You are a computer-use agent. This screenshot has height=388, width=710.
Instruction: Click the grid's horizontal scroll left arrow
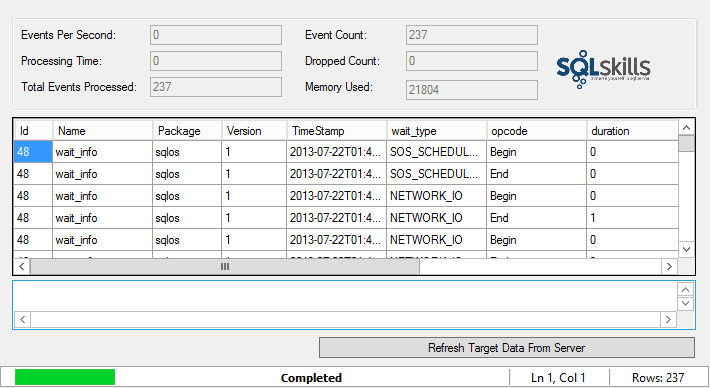coord(22,266)
